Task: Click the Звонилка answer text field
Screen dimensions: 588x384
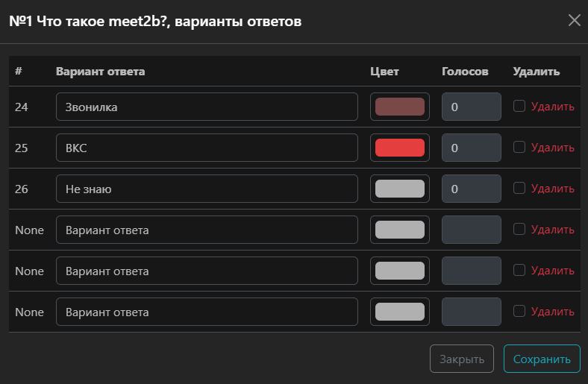Action: [x=207, y=107]
